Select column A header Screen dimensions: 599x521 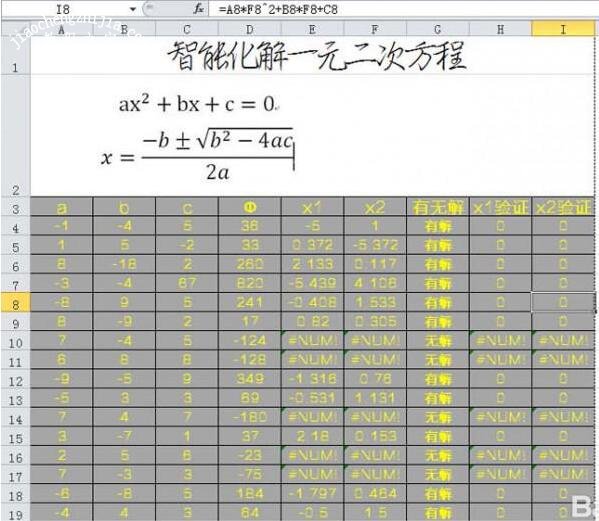tap(62, 29)
